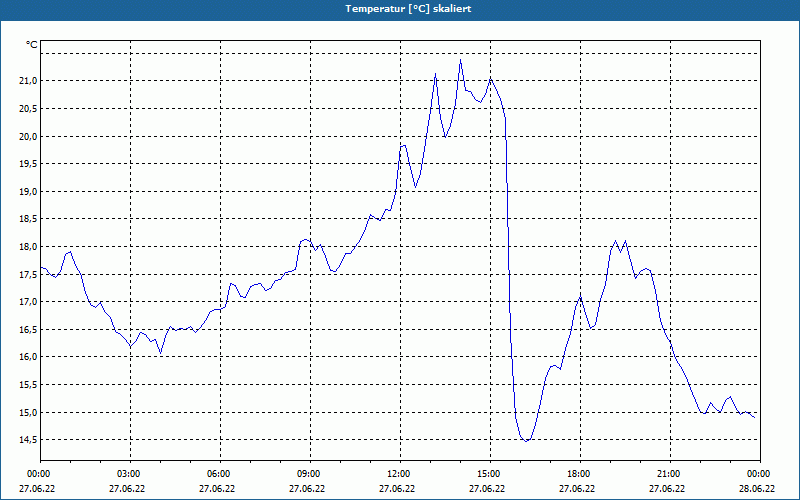
Task: Pick the "19,5" y-axis value
Action: point(29,164)
